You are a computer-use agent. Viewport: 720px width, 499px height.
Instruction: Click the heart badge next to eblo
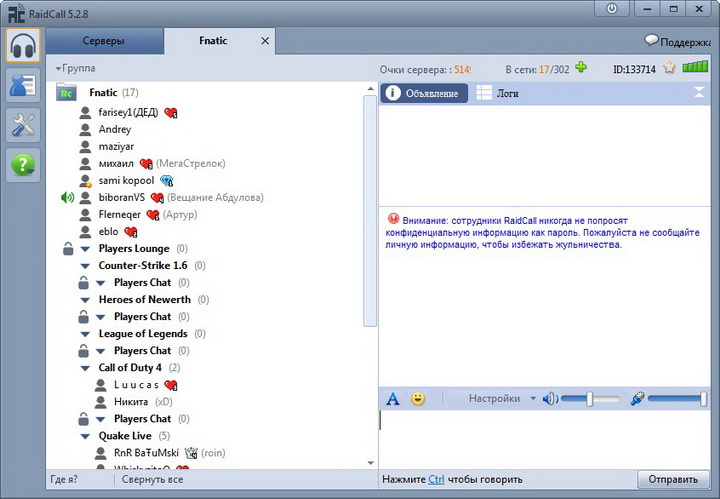pyautogui.click(x=131, y=232)
